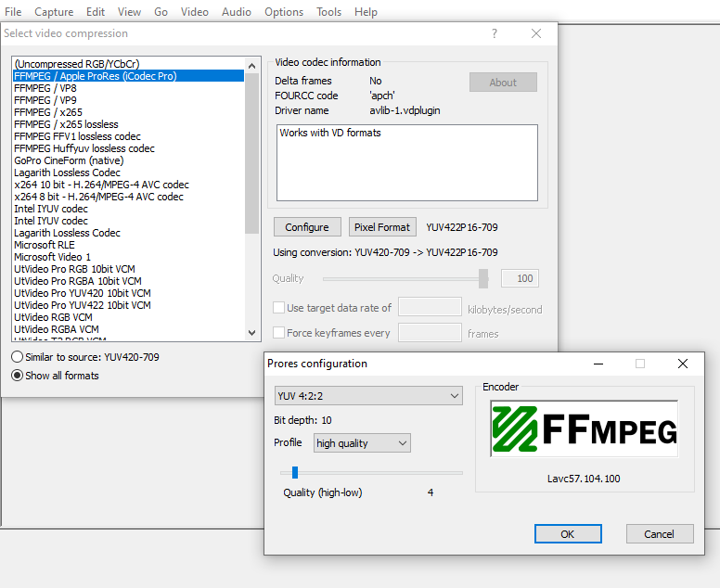This screenshot has width=720, height=588.
Task: Open the Edit menu
Action: click(96, 12)
